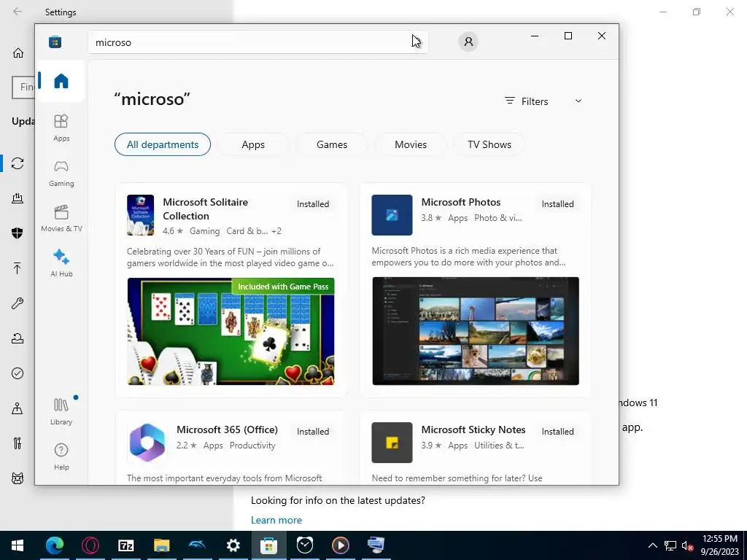
Task: Select the All departments filter
Action: click(x=163, y=144)
